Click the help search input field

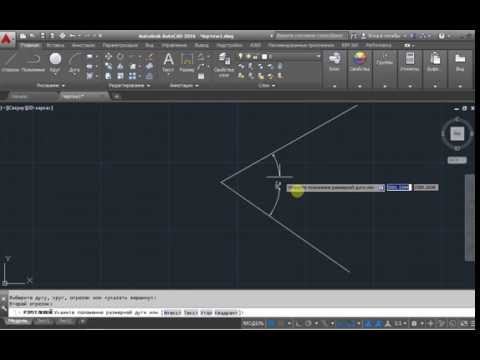310,36
